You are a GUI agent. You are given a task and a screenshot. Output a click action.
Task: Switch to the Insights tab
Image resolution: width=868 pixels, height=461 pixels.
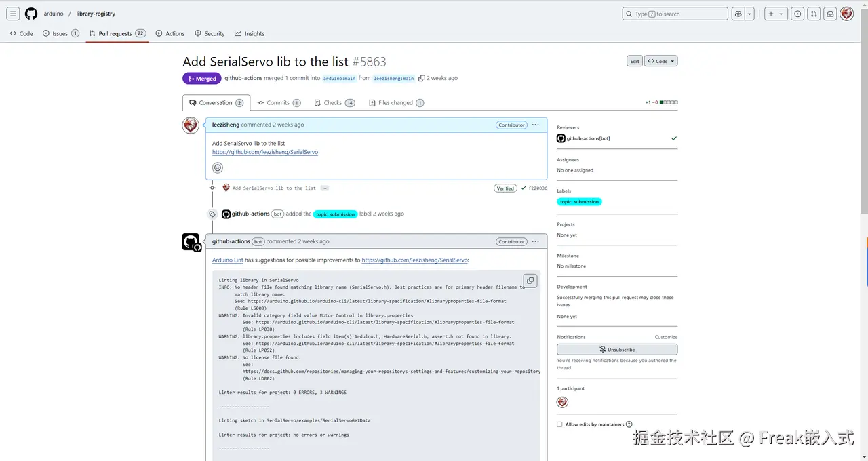click(250, 33)
